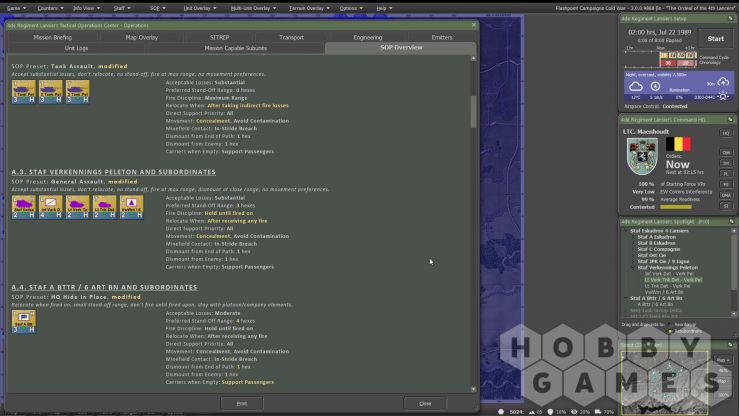Screen dimensions: 739x416
Task: Open the Counters dropdown menu
Action: (x=50, y=8)
